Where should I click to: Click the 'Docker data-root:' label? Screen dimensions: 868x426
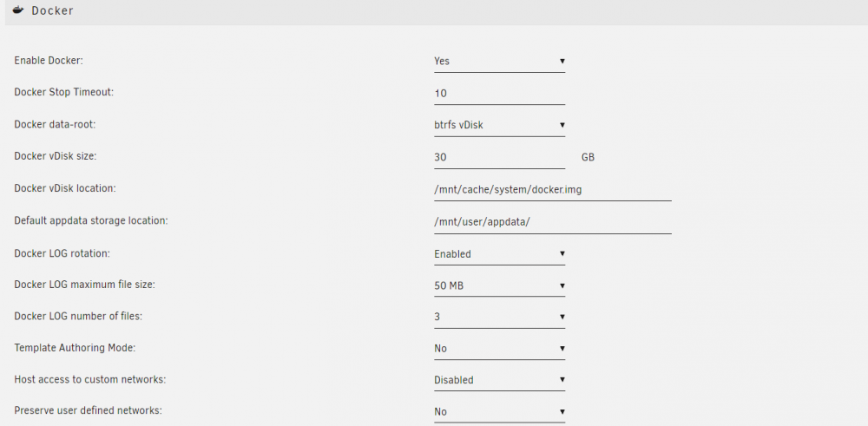pyautogui.click(x=55, y=124)
